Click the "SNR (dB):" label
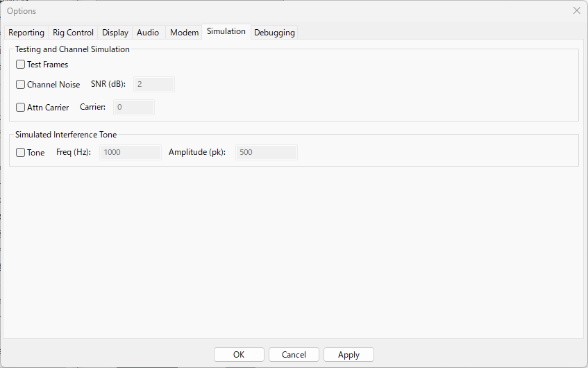This screenshot has height=368, width=588. click(108, 84)
